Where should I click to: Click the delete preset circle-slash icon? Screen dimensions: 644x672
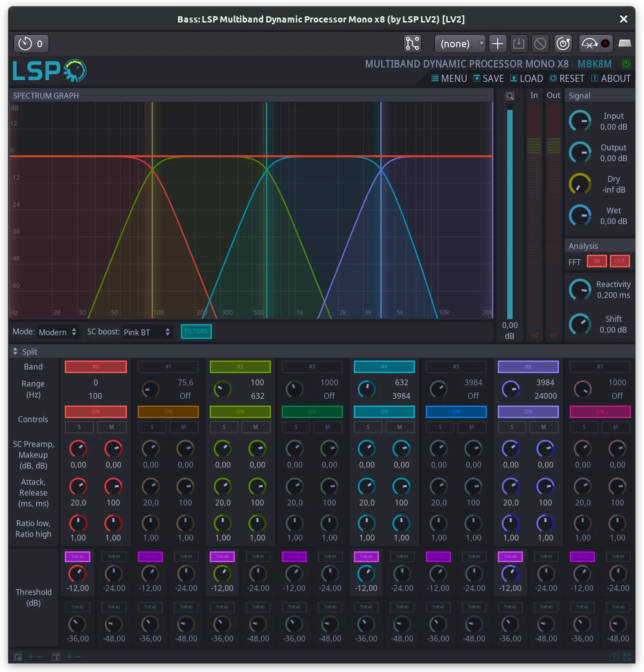point(540,44)
